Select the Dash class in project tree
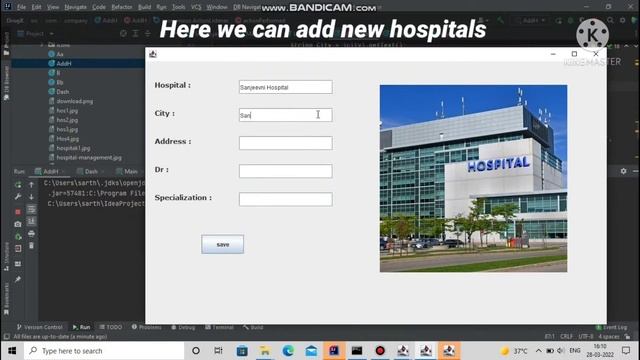This screenshot has width=640, height=360. tap(62, 91)
